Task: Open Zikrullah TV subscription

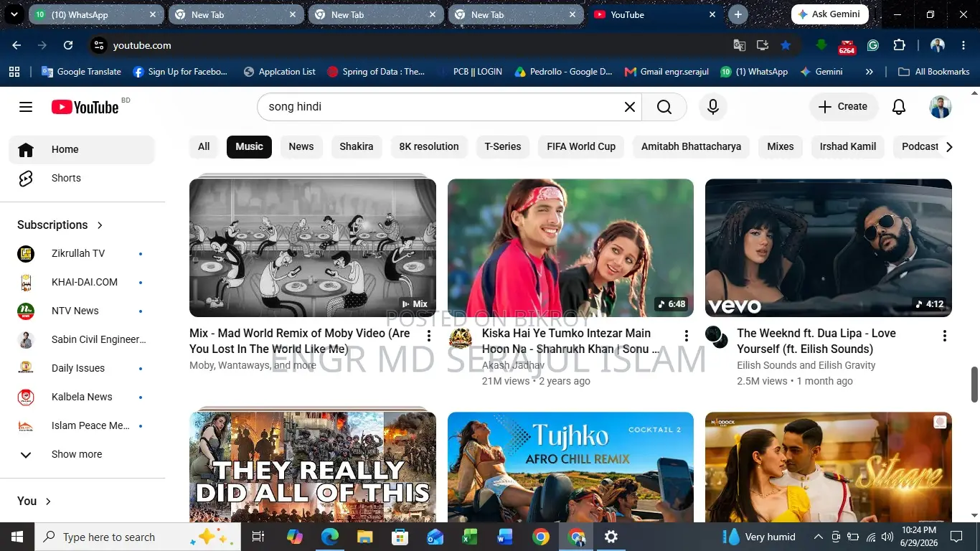Action: (x=82, y=253)
